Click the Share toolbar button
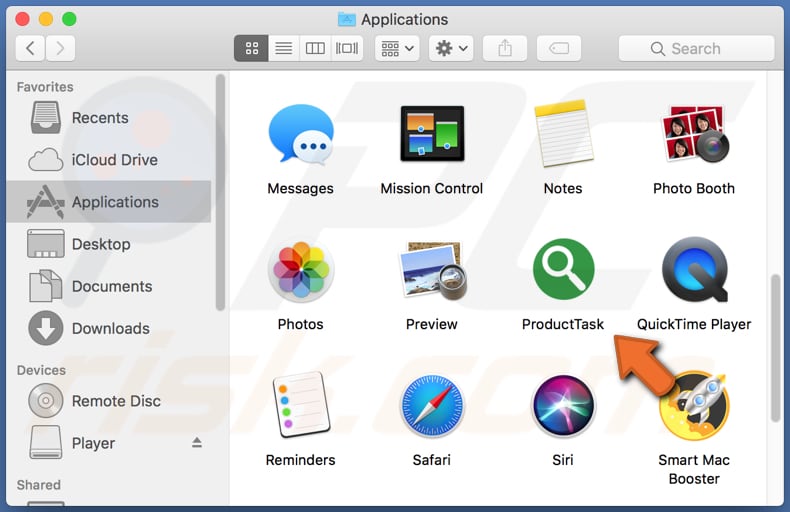 [505, 48]
